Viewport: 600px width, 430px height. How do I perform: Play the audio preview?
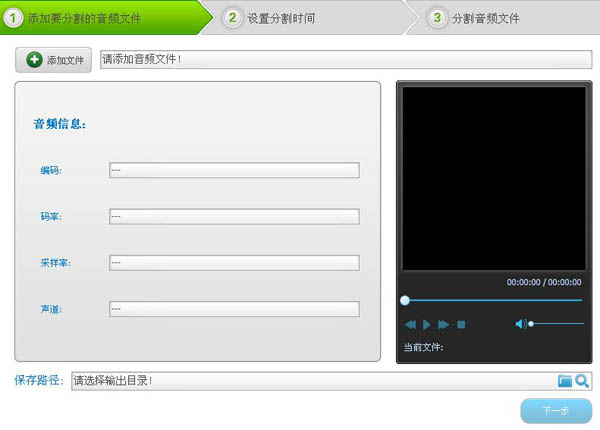point(427,324)
